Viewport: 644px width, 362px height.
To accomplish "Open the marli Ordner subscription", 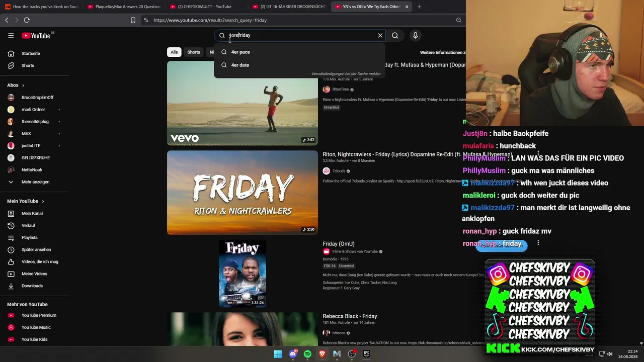I will pos(33,110).
